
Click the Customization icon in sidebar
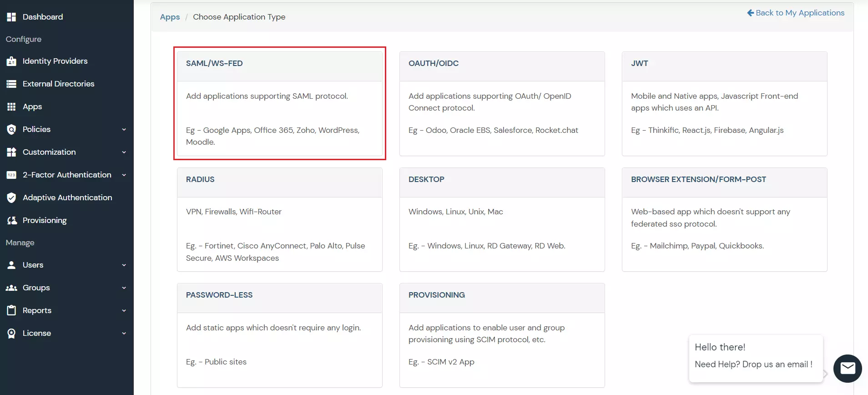click(11, 152)
